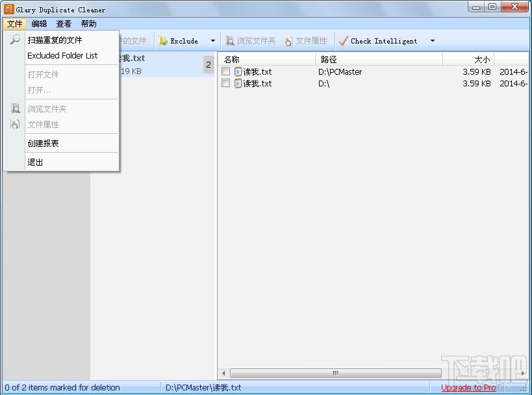The width and height of the screenshot is (532, 395).
Task: Sort by the 名称 column header
Action: pyautogui.click(x=267, y=59)
